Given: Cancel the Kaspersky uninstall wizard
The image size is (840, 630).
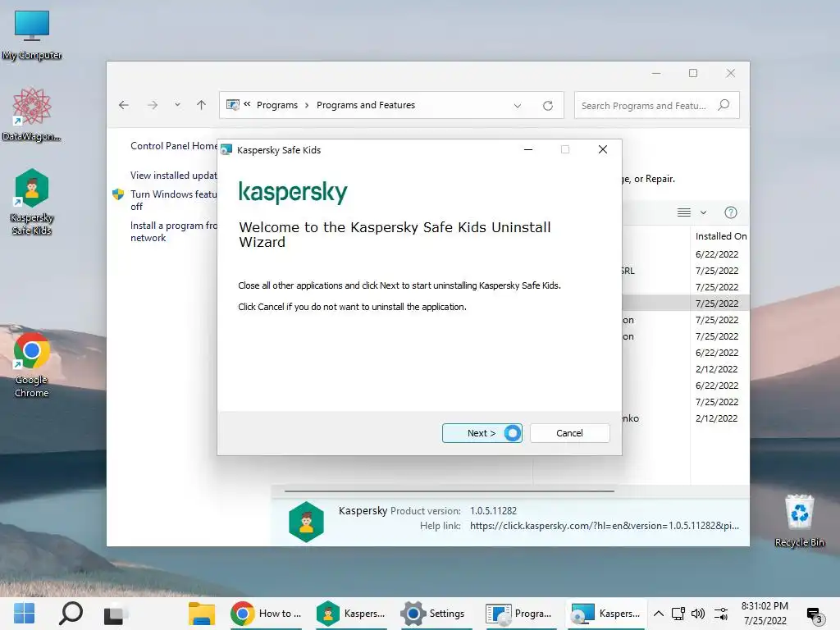Looking at the screenshot, I should [x=569, y=433].
